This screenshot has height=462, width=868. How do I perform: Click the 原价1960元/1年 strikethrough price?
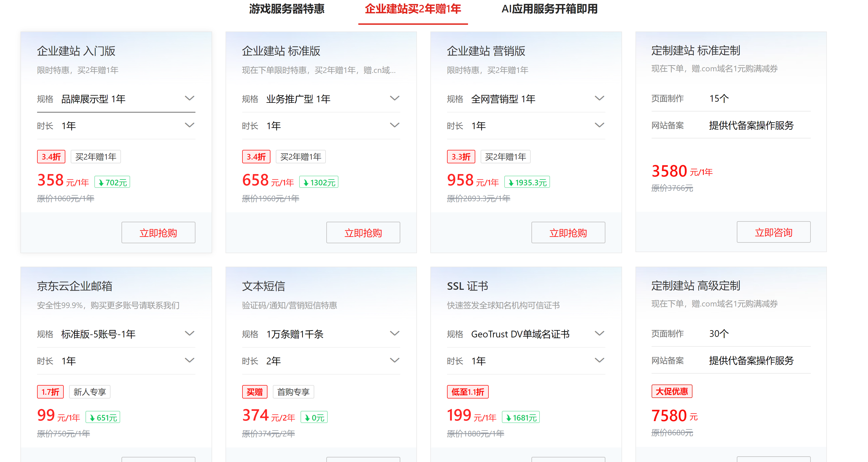click(271, 199)
